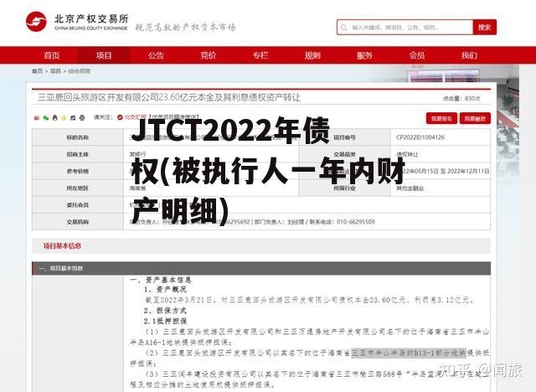Screen dimensions: 536x392
Task: Collapse the 一、项目基本信息 section header
Action: tap(59, 268)
